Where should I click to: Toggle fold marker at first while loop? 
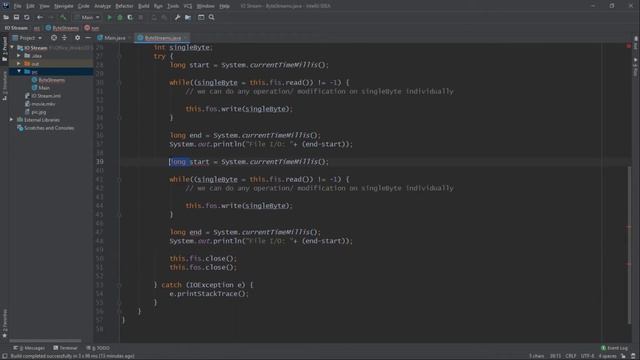[119, 82]
